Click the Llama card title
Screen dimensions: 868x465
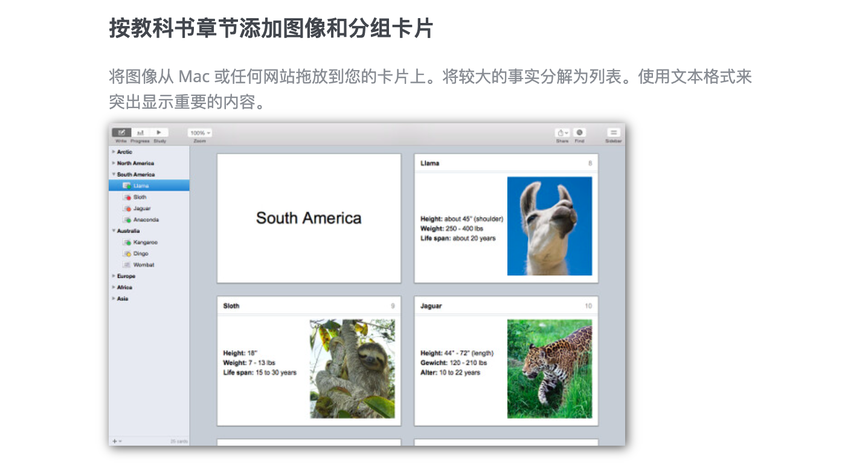coord(430,163)
